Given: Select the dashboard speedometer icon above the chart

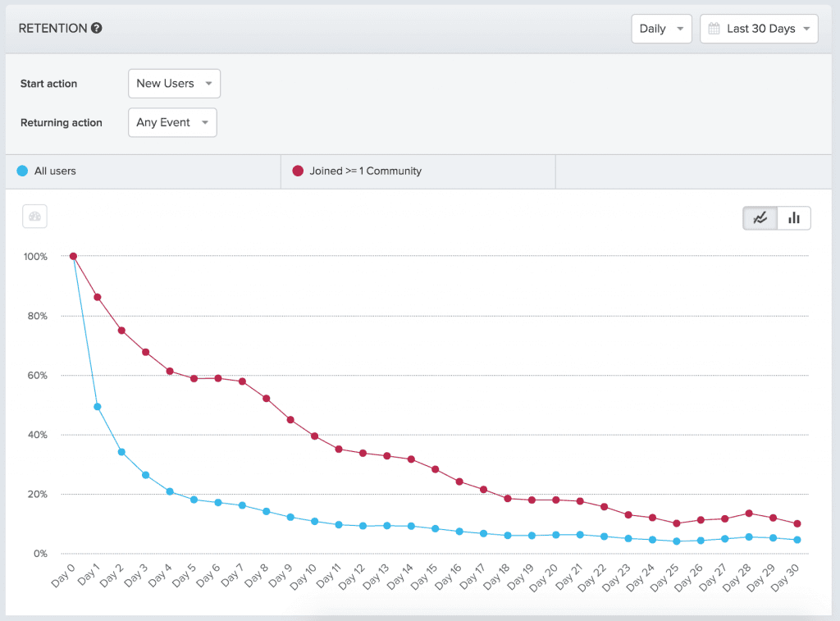Looking at the screenshot, I should pos(34,217).
